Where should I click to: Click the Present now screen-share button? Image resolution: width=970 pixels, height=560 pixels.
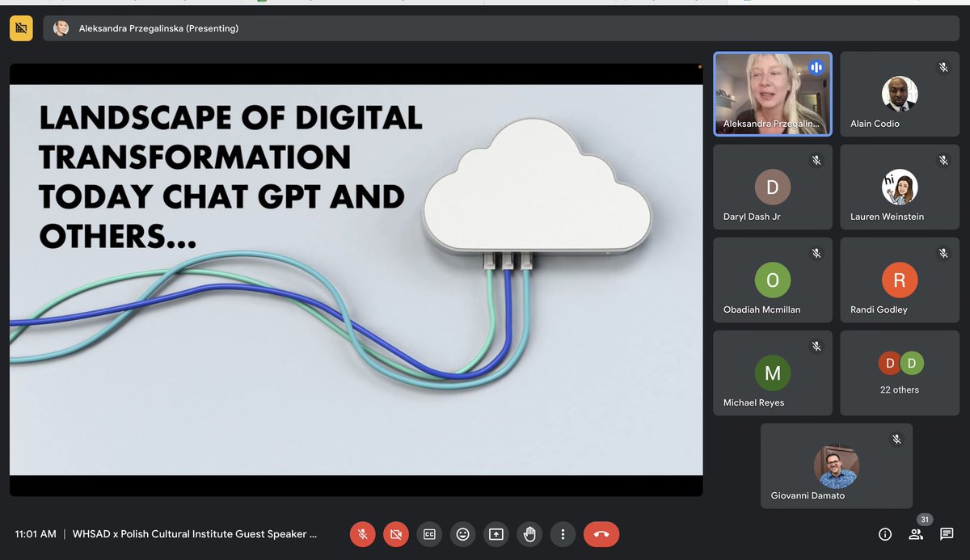[x=496, y=534]
